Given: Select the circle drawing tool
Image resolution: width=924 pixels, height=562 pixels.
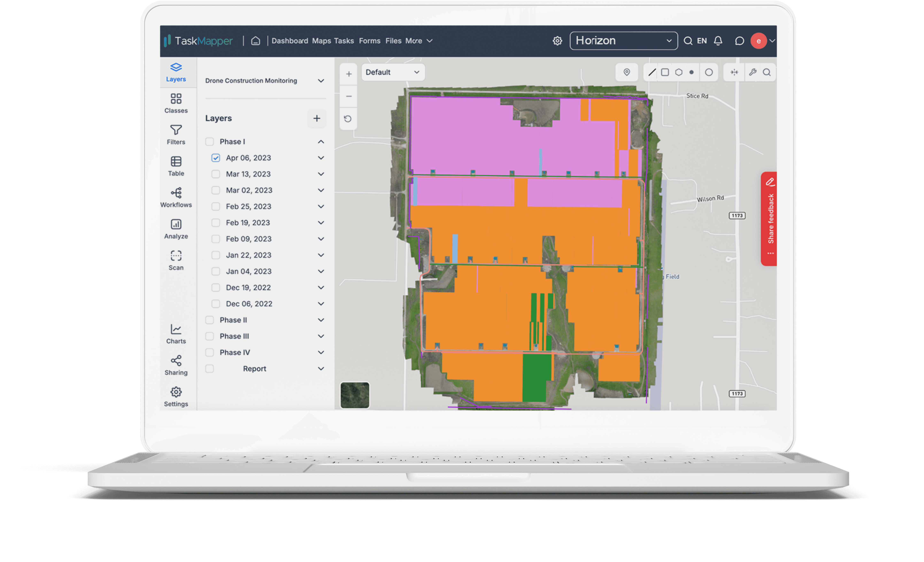Looking at the screenshot, I should pos(709,72).
